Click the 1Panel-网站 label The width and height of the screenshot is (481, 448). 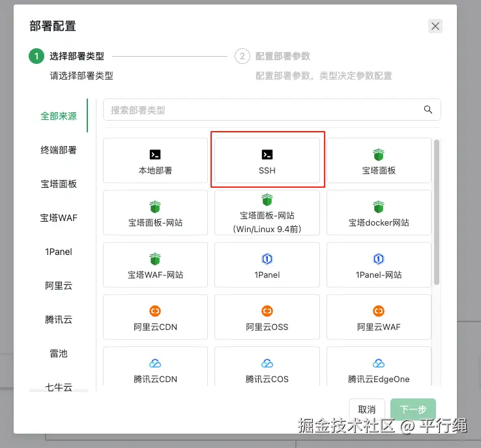[379, 275]
